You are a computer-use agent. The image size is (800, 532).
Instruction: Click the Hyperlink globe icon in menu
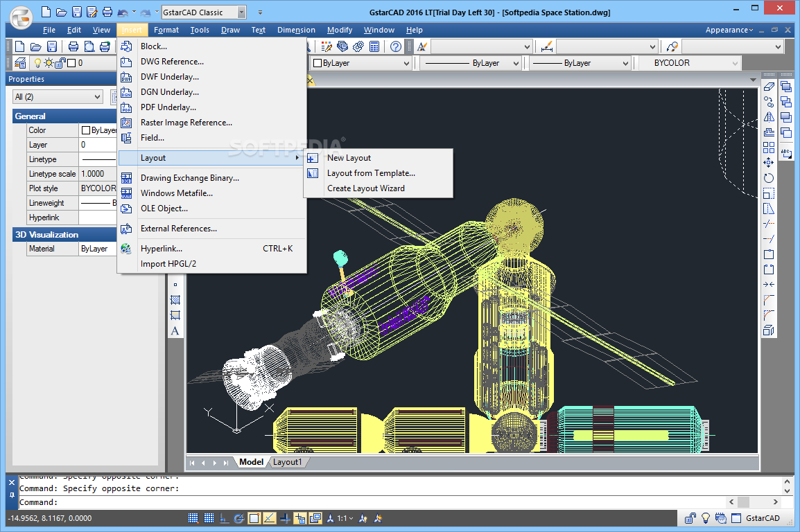pos(126,249)
